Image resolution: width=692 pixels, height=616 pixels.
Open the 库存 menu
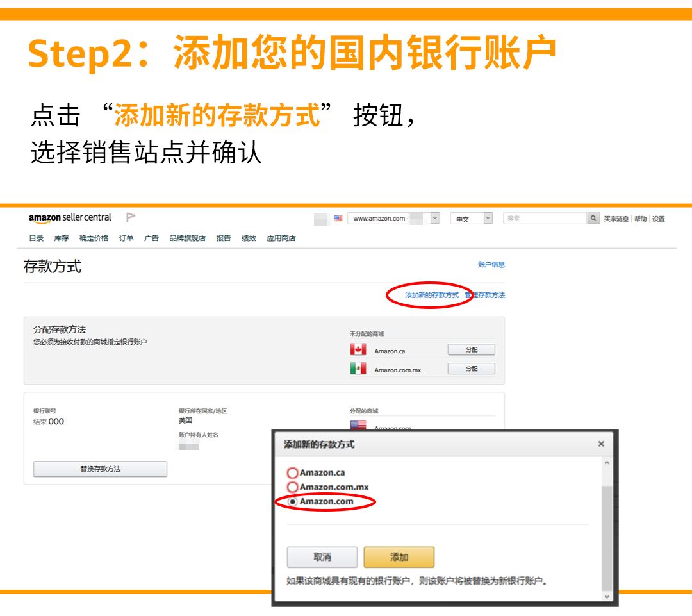[x=62, y=238]
